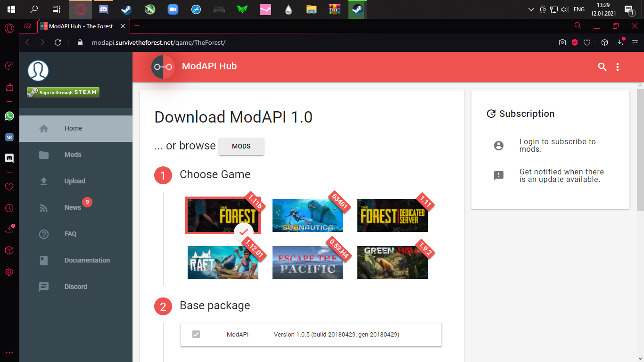Open downloads panel from the Opera sidebar
The width and height of the screenshot is (644, 362).
click(9, 229)
